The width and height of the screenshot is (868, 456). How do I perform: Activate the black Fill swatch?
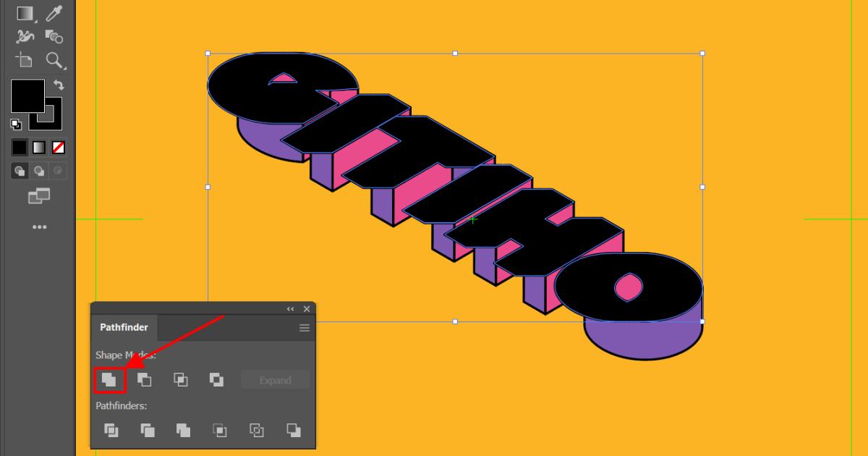(28, 96)
